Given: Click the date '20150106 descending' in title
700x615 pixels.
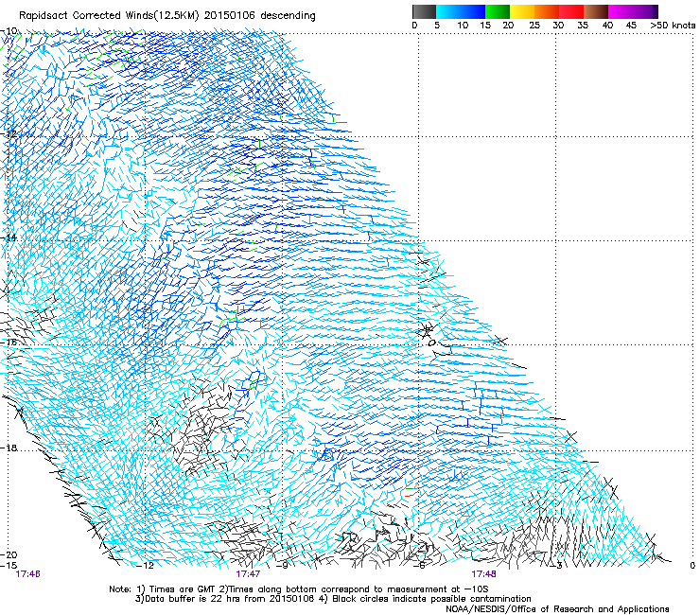Looking at the screenshot, I should (x=259, y=15).
